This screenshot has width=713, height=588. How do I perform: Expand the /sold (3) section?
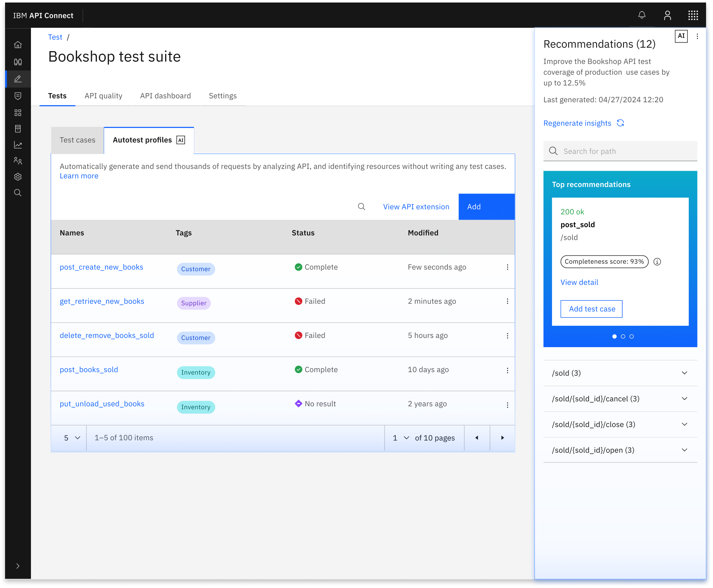point(620,373)
